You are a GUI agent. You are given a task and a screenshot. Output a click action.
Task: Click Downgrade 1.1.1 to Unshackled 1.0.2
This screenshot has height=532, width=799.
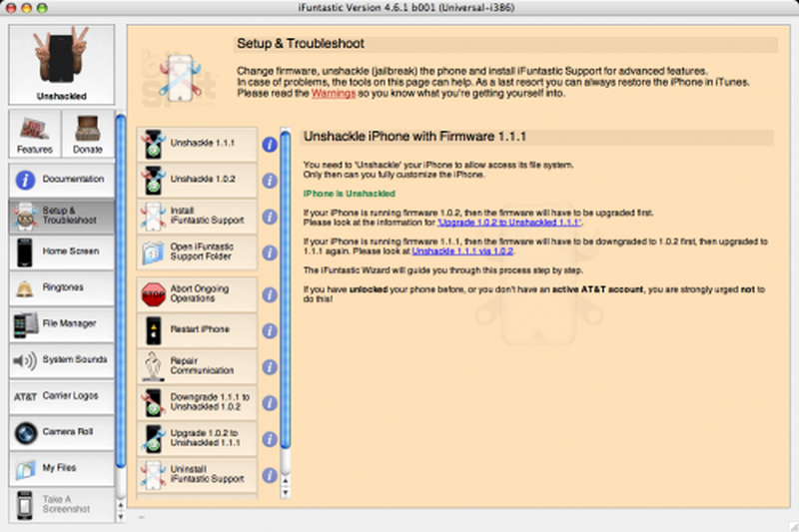[x=197, y=402]
